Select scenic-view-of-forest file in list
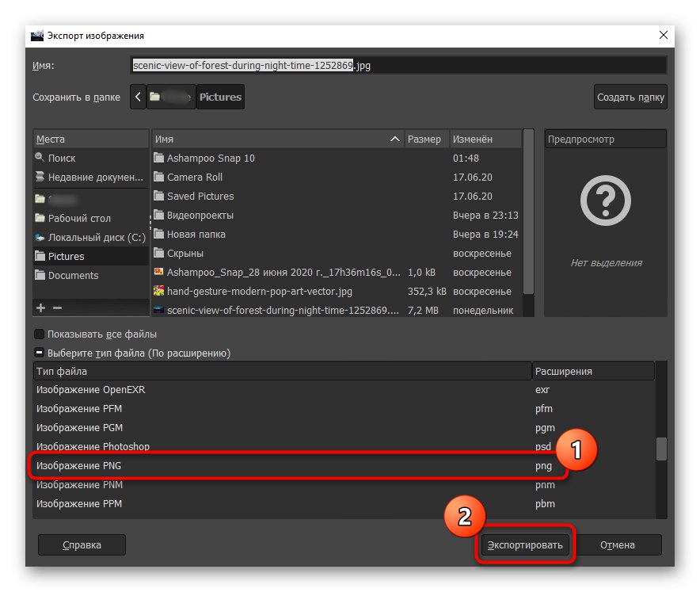The width and height of the screenshot is (700, 592). [337, 310]
